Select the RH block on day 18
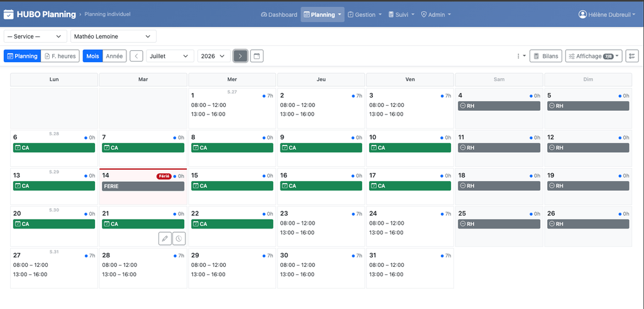 tap(499, 186)
